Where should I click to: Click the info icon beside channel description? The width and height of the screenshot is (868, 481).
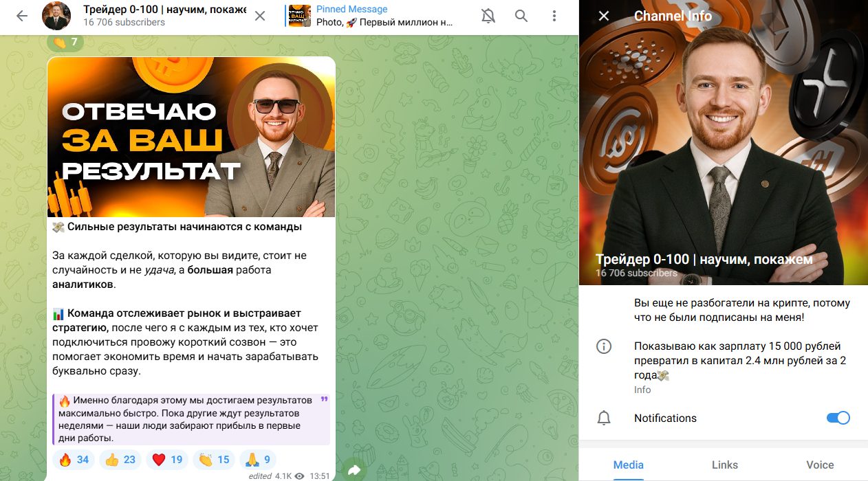tap(604, 346)
